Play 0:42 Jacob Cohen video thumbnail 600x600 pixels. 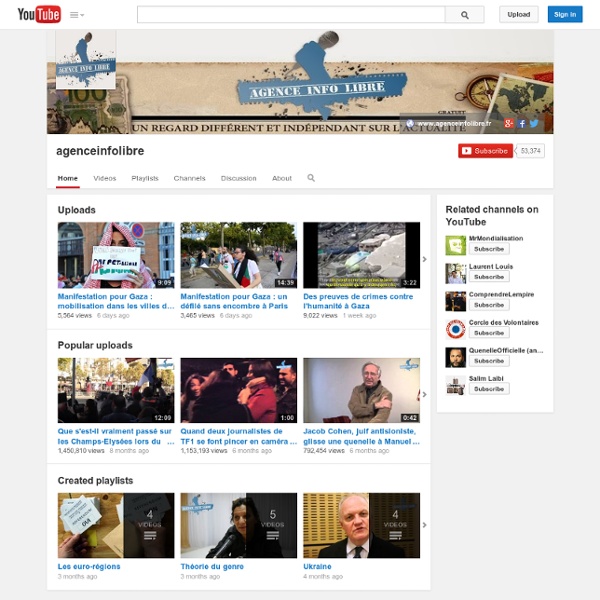pyautogui.click(x=362, y=390)
